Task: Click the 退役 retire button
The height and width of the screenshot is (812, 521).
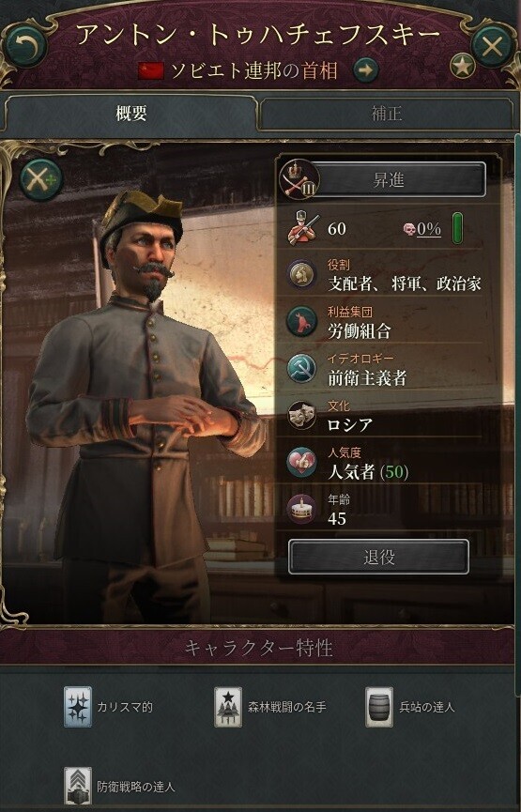Action: (378, 557)
